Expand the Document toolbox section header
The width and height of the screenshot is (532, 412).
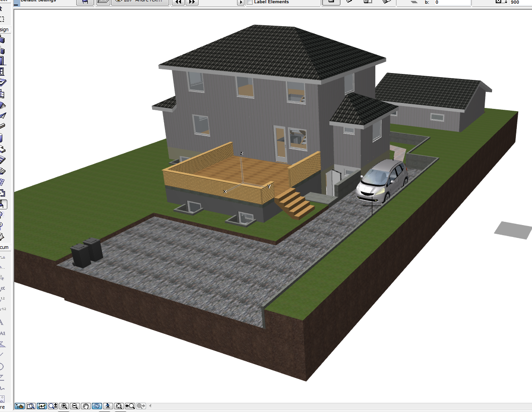pyautogui.click(x=4, y=247)
